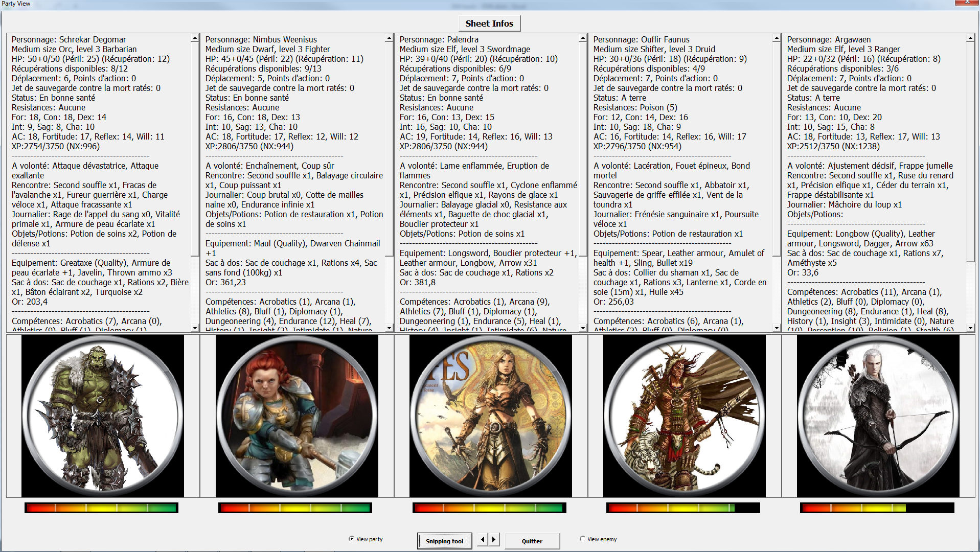Click the scrollbar thumb of Schrekar's sheet
The width and height of the screenshot is (980, 552).
click(x=195, y=149)
